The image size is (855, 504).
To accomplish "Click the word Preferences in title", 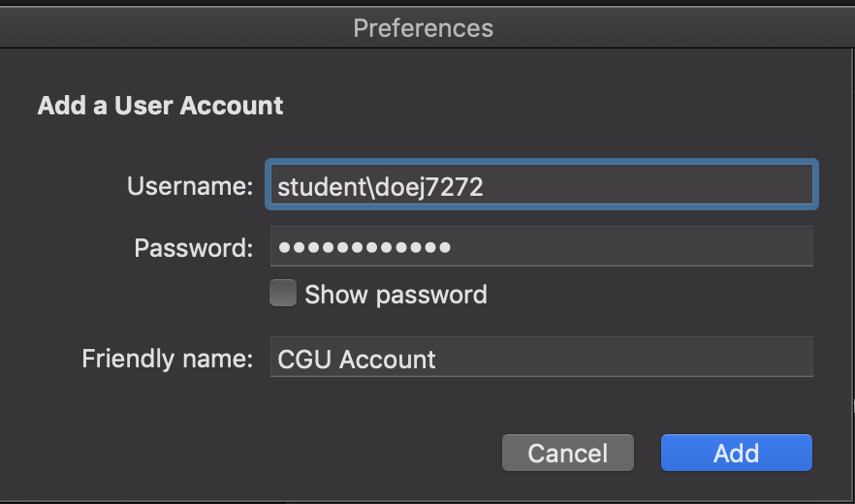I will tap(423, 28).
